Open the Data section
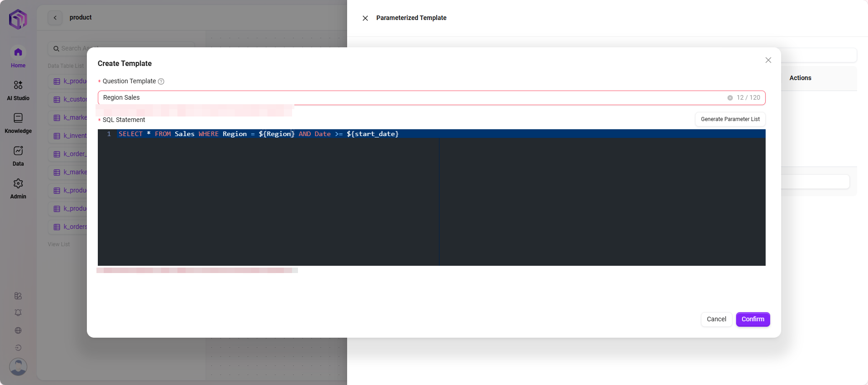The height and width of the screenshot is (385, 868). tap(18, 156)
